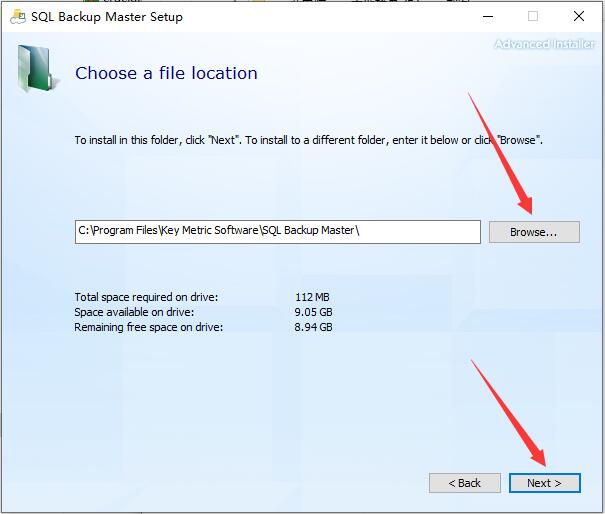The width and height of the screenshot is (605, 514).
Task: Click the 'To install in this folder' instruction text
Action: [x=309, y=140]
